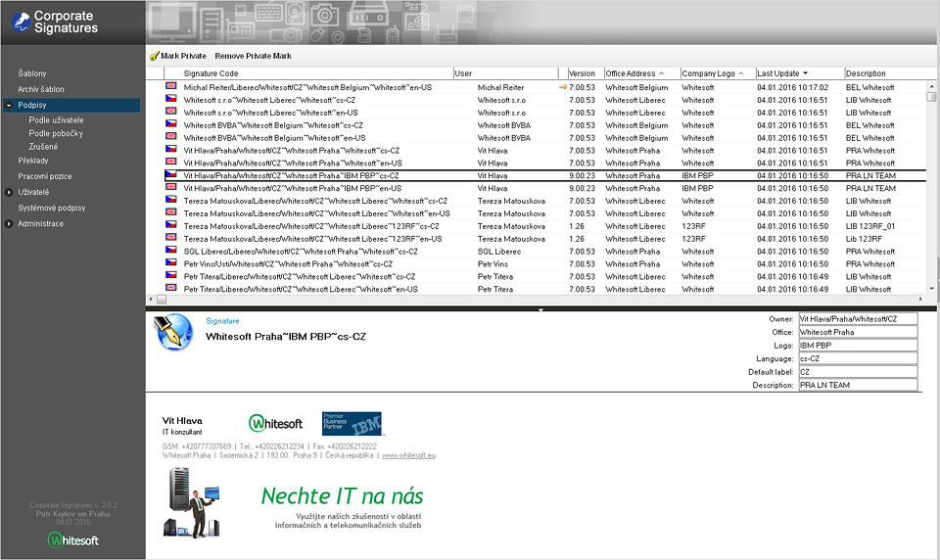The width and height of the screenshot is (940, 560).
Task: Collapse the Podpisy tree section
Action: pos(8,106)
